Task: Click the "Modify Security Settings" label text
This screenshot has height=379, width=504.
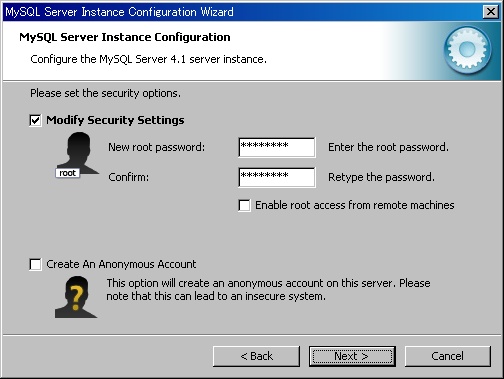Action: (115, 120)
